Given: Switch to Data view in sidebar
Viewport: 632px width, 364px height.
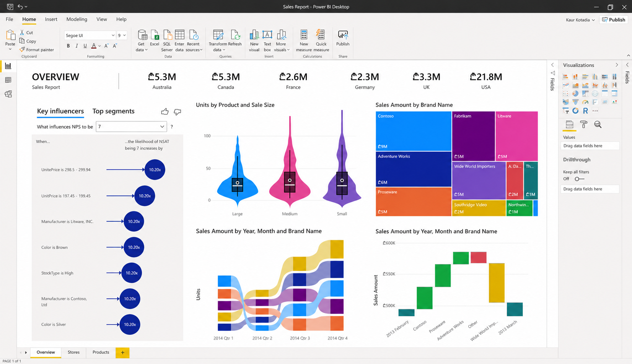Looking at the screenshot, I should click(x=8, y=80).
